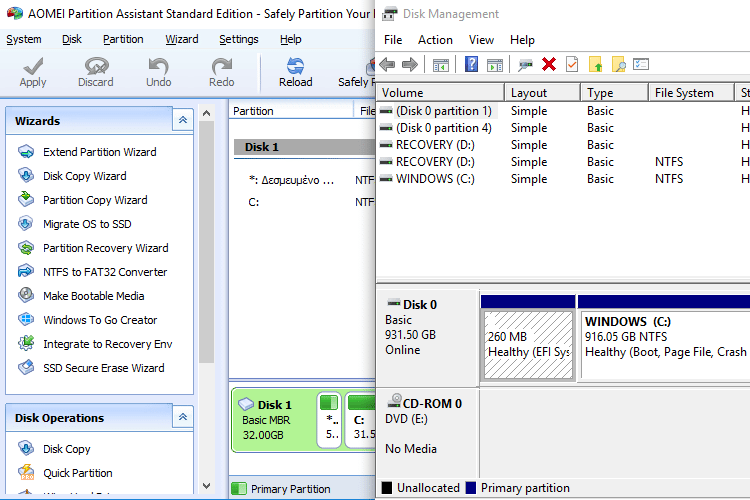Click the folder with green arrow icon
This screenshot has height=500, width=750.
596,64
